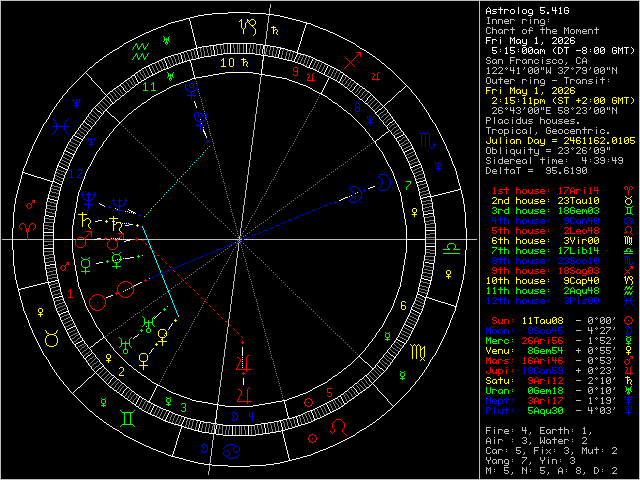640x480 pixels.
Task: Click the red Leo glyph on the wheel rim
Action: (x=338, y=427)
